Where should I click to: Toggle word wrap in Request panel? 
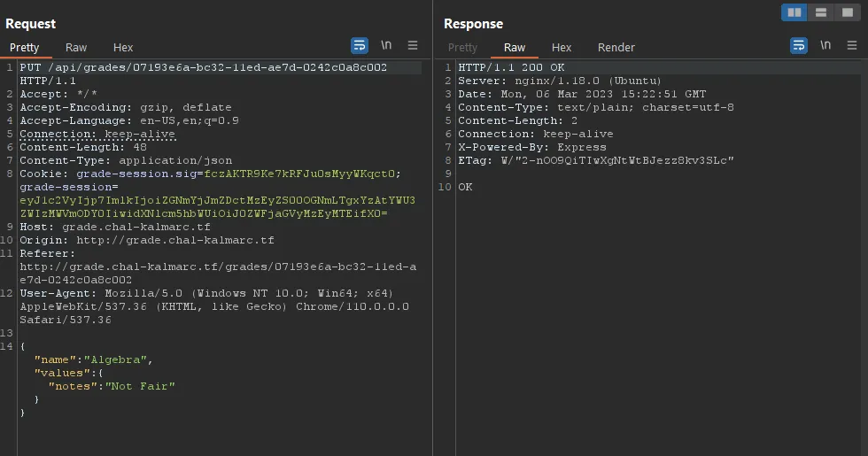coord(360,45)
